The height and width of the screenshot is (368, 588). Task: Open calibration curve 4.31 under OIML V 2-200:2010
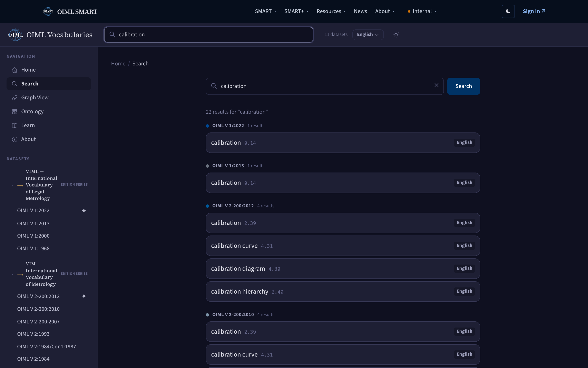click(343, 355)
